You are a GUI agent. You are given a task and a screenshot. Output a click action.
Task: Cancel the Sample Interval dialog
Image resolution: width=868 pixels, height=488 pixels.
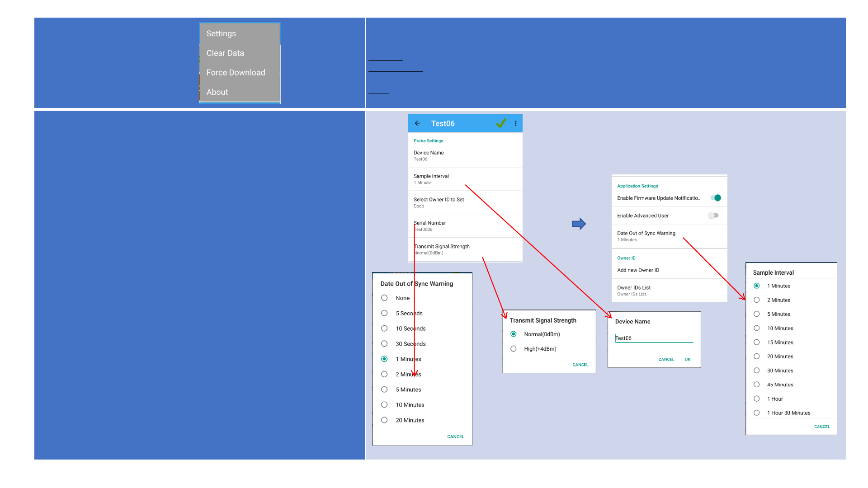click(x=821, y=427)
